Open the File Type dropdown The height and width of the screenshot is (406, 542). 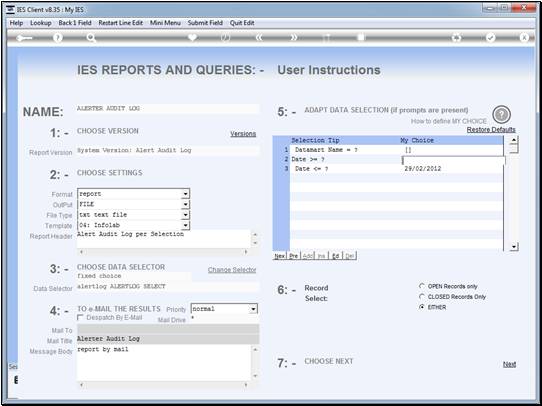[x=186, y=215]
